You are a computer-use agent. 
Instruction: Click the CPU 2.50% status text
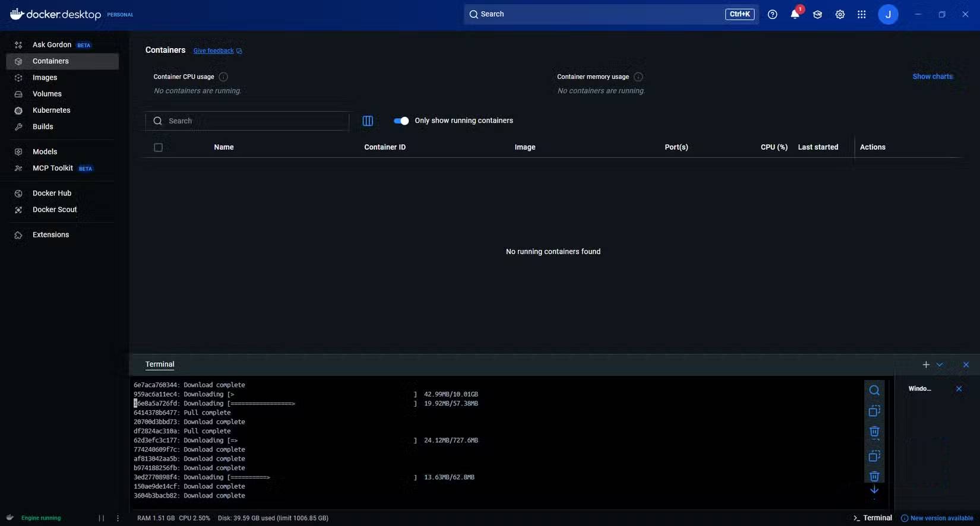pyautogui.click(x=195, y=518)
